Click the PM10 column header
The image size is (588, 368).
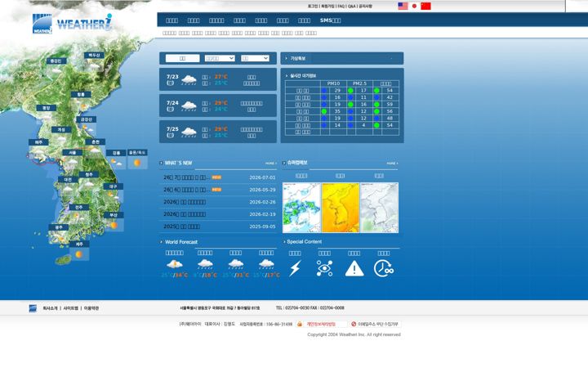(333, 83)
